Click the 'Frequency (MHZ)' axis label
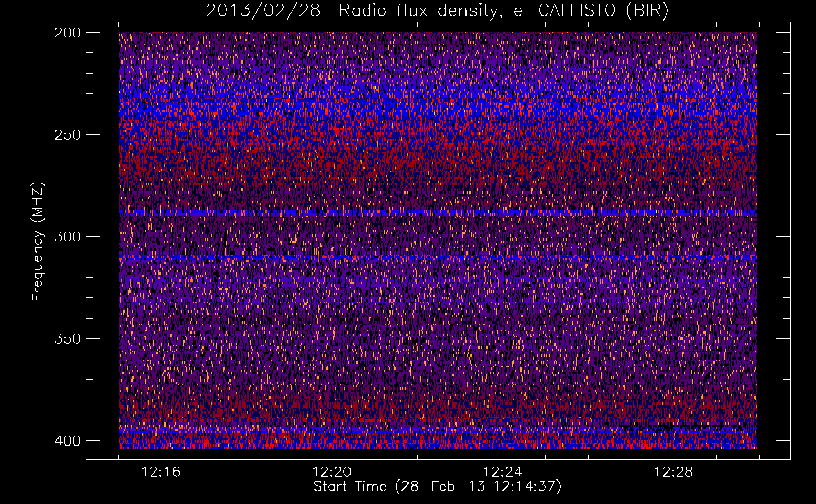 (38, 241)
